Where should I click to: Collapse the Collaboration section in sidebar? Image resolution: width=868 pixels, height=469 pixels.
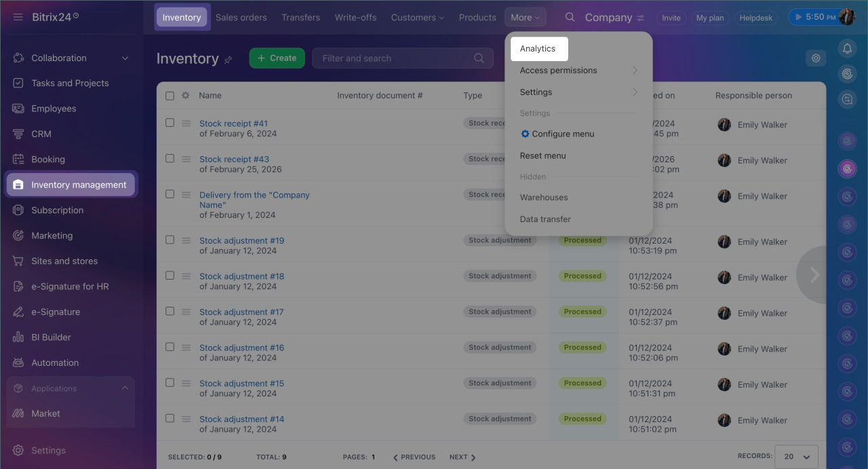coord(125,58)
